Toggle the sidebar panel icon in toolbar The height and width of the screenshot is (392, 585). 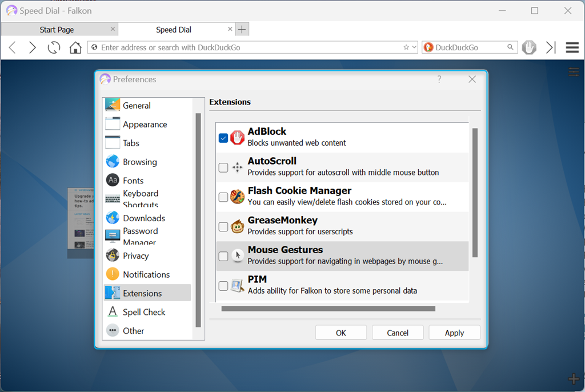[551, 47]
